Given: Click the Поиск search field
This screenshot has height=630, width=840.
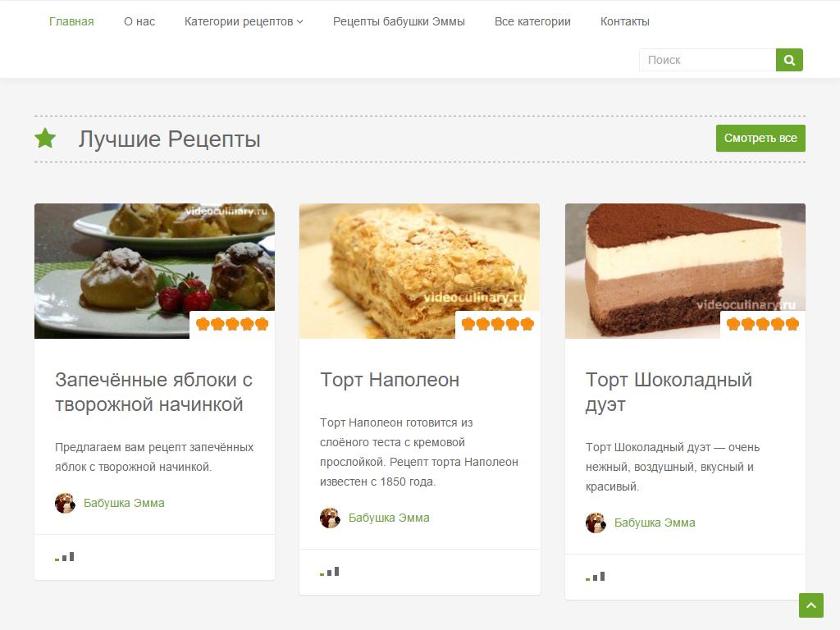Looking at the screenshot, I should pyautogui.click(x=707, y=60).
